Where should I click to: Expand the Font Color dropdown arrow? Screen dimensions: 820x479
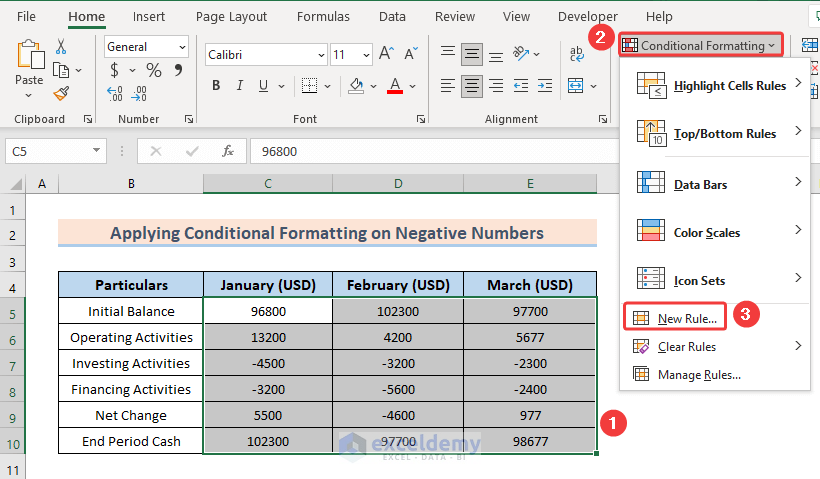413,86
